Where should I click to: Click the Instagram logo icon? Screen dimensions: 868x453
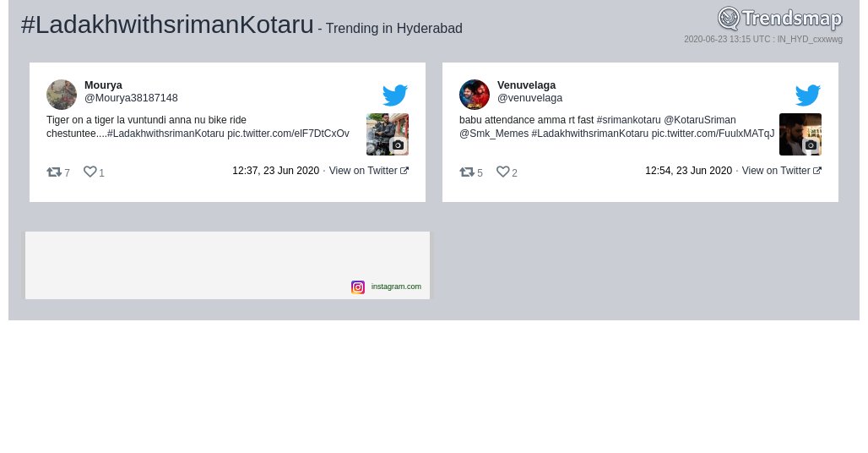click(x=358, y=287)
